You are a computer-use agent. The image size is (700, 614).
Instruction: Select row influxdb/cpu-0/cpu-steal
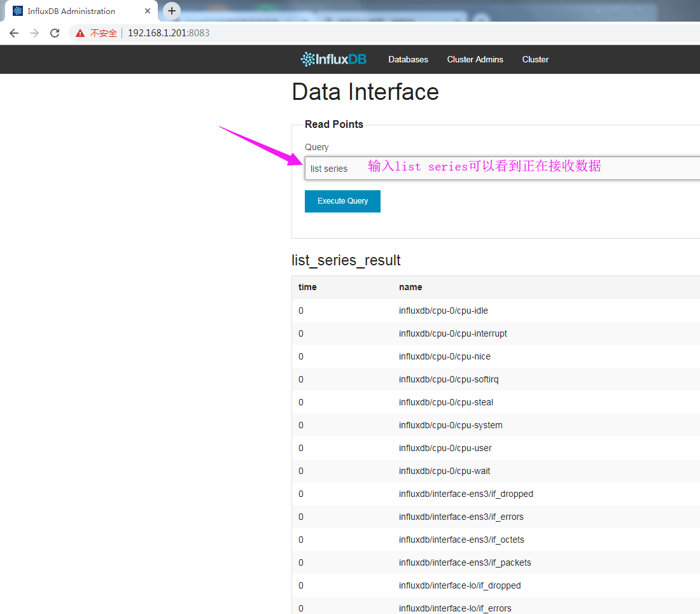[x=496, y=402]
